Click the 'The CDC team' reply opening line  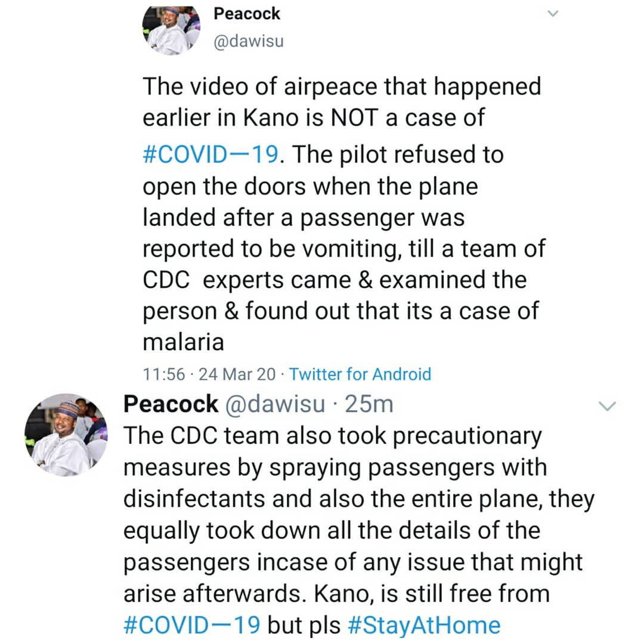pos(333,436)
